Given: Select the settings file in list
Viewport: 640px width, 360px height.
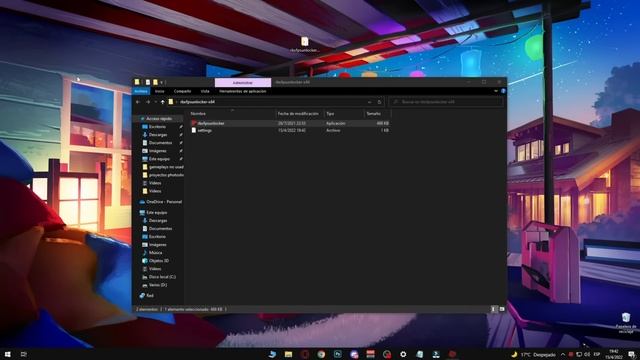Looking at the screenshot, I should (x=204, y=130).
